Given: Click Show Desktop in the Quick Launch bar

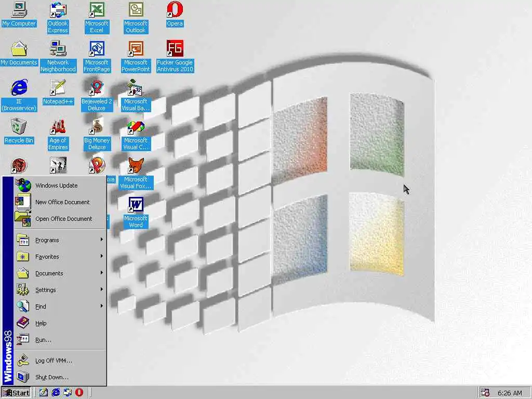Looking at the screenshot, I should coord(43,393).
